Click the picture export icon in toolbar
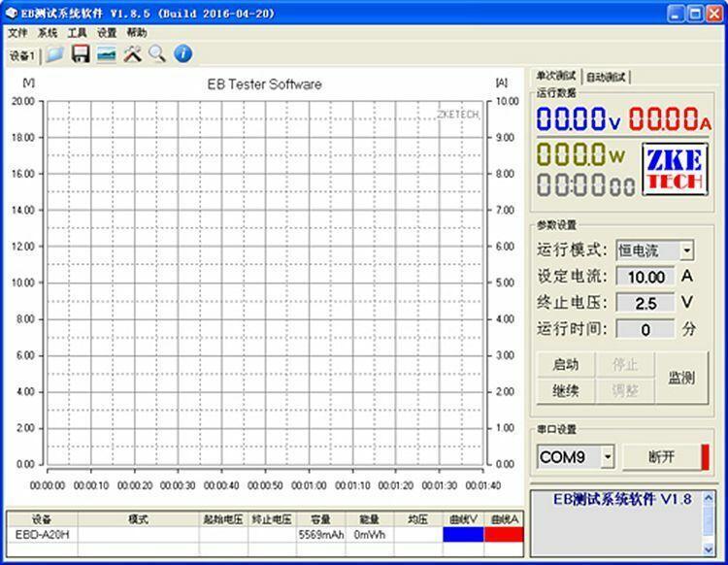 pos(106,54)
